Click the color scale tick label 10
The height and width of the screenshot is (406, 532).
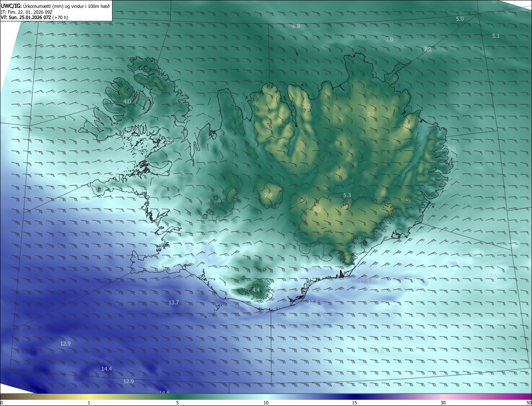tap(266, 403)
